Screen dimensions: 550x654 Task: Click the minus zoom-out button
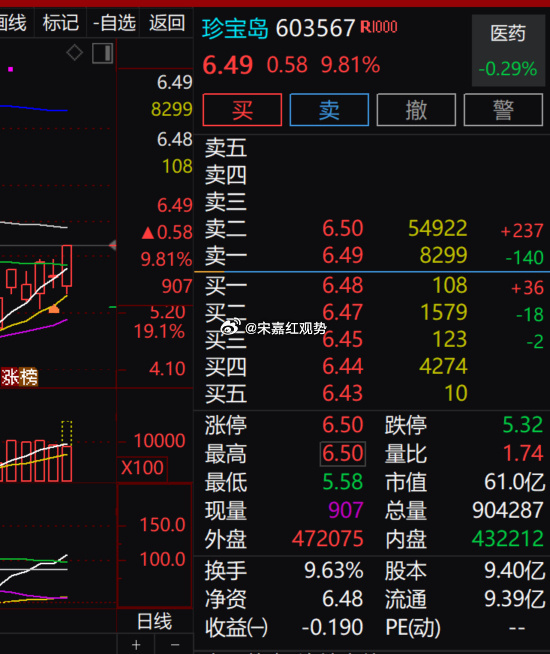(175, 645)
